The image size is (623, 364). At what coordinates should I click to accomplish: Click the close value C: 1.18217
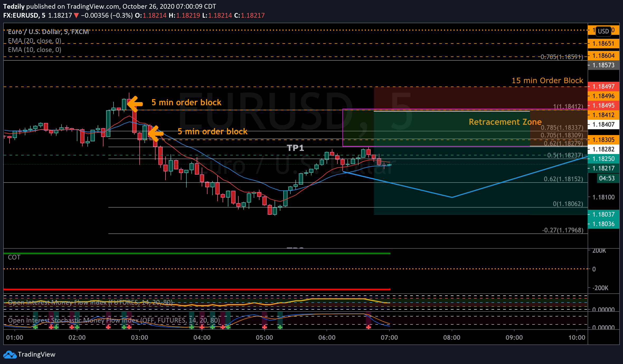(249, 15)
